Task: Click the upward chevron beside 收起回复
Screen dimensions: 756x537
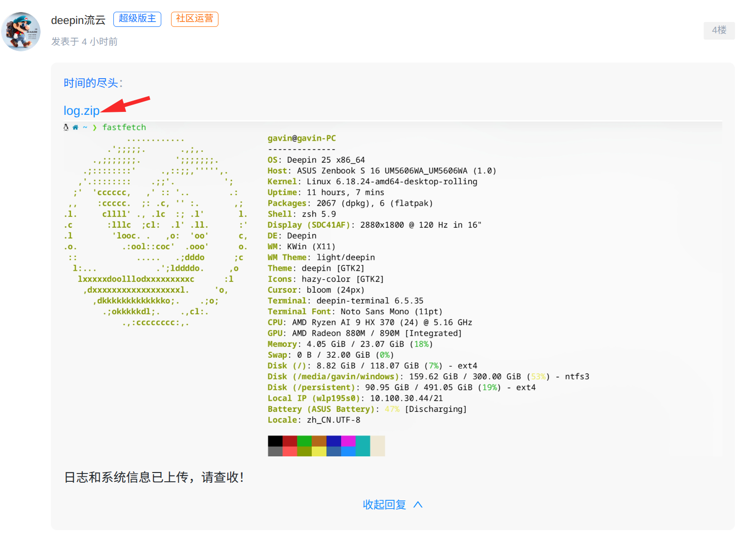Action: click(x=418, y=505)
